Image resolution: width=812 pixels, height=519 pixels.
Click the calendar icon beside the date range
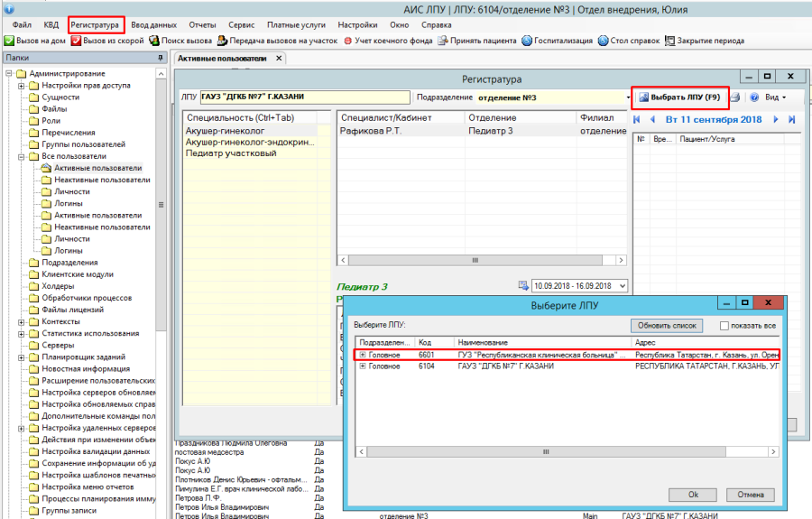tap(523, 285)
